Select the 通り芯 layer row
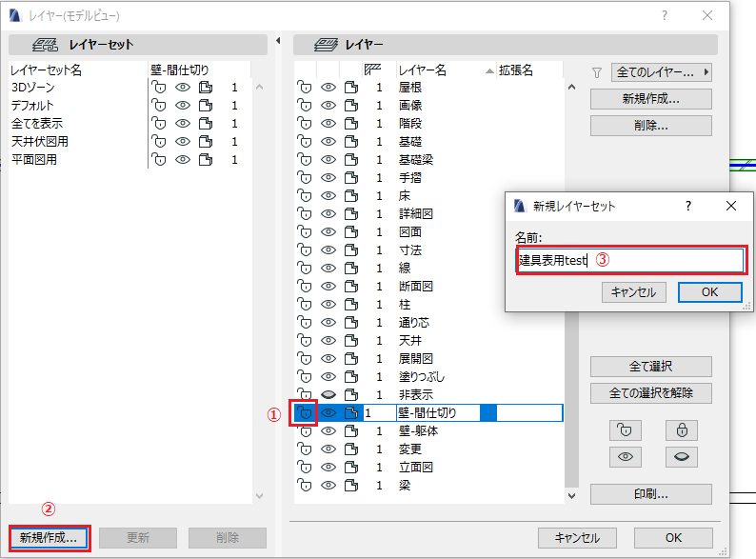 click(428, 322)
